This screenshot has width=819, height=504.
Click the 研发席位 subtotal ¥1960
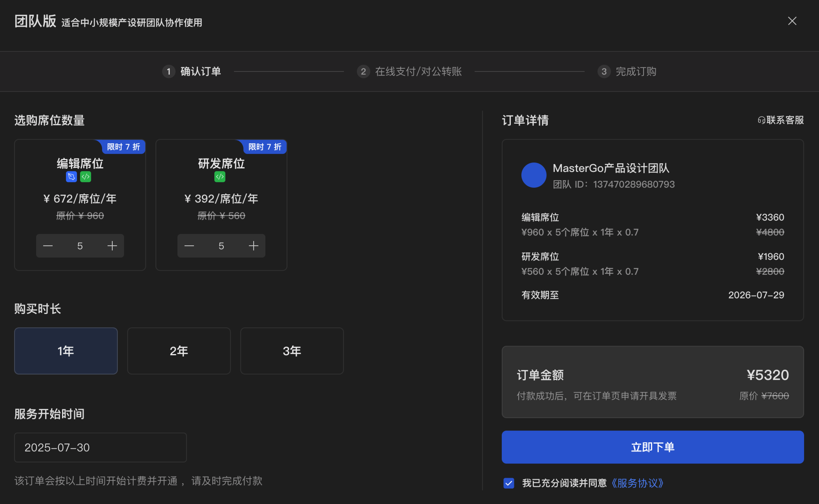tap(771, 257)
